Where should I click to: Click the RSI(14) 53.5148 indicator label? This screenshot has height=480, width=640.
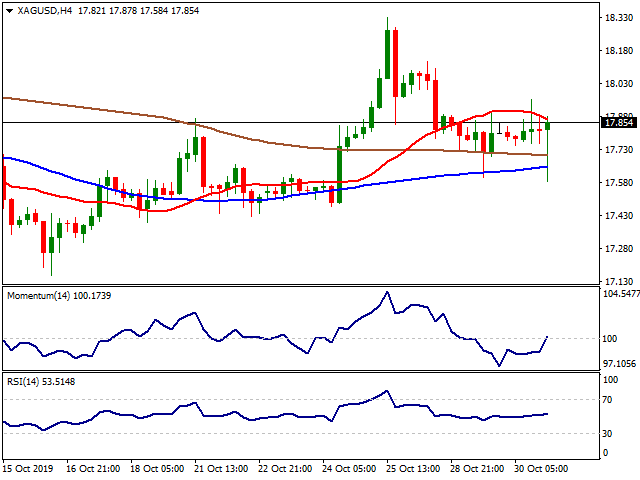41,382
